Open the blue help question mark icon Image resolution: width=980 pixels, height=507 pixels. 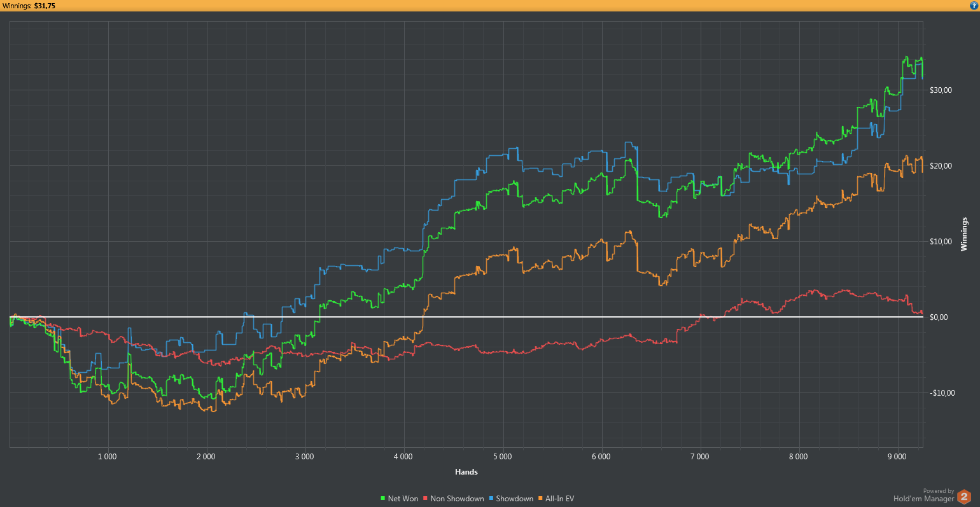pos(974,5)
